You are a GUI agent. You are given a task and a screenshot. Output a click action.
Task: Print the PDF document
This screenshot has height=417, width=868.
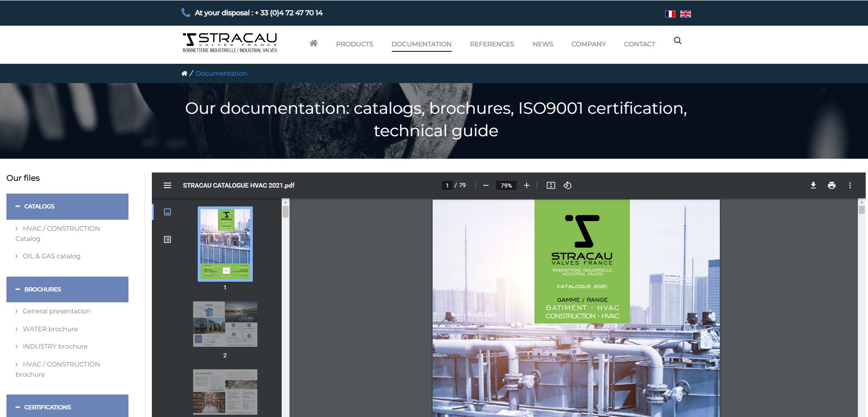(832, 185)
